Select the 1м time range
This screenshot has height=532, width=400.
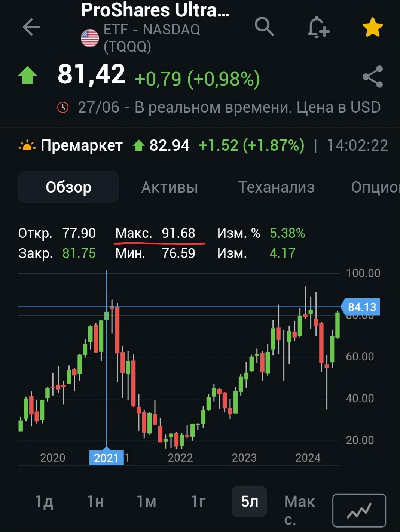146,501
